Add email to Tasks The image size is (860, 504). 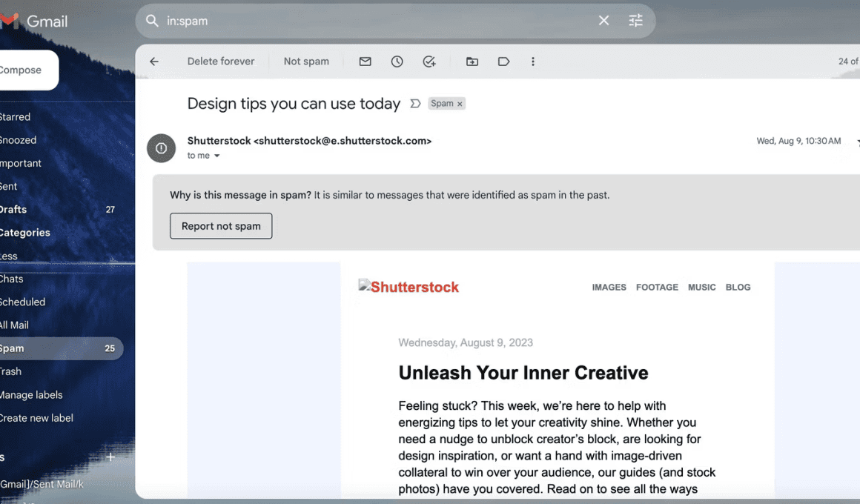(429, 62)
